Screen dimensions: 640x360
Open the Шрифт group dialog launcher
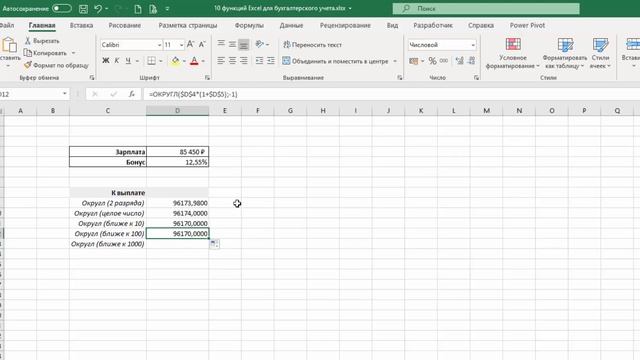click(x=207, y=78)
